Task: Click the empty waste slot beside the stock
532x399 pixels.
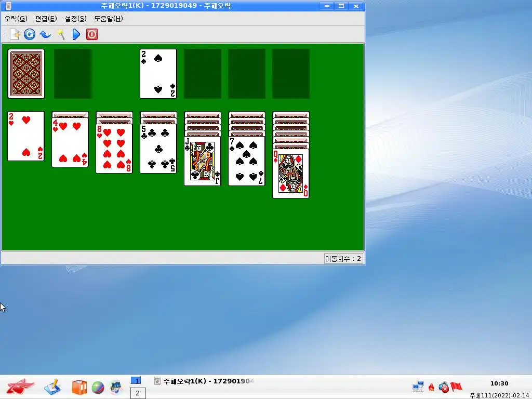Action: pos(73,74)
